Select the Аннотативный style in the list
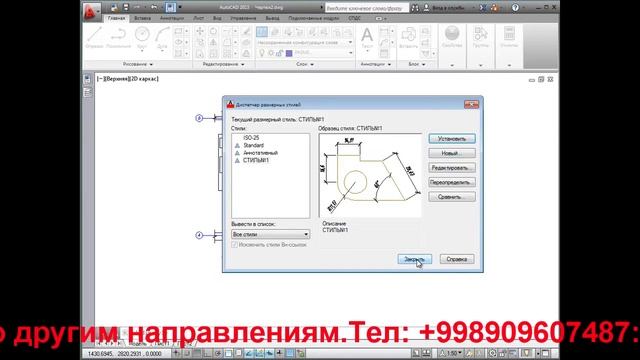640x360 pixels. 260,153
